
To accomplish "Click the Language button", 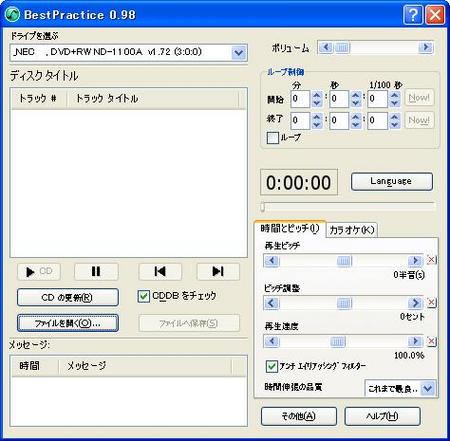I will (x=392, y=181).
